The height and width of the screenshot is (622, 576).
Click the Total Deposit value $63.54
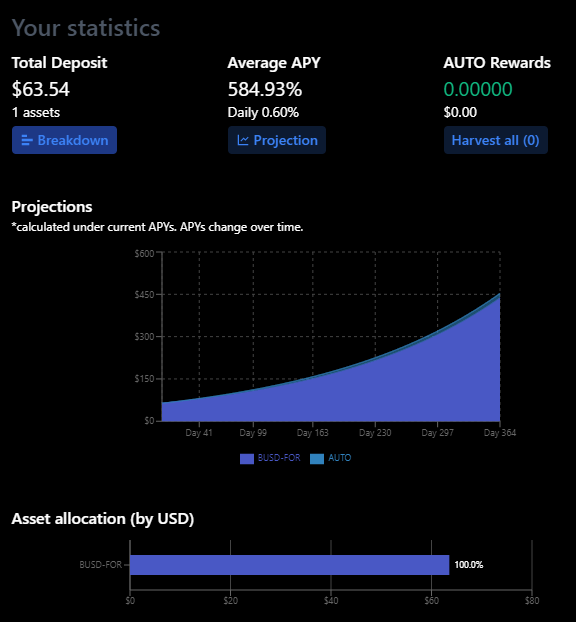[41, 89]
